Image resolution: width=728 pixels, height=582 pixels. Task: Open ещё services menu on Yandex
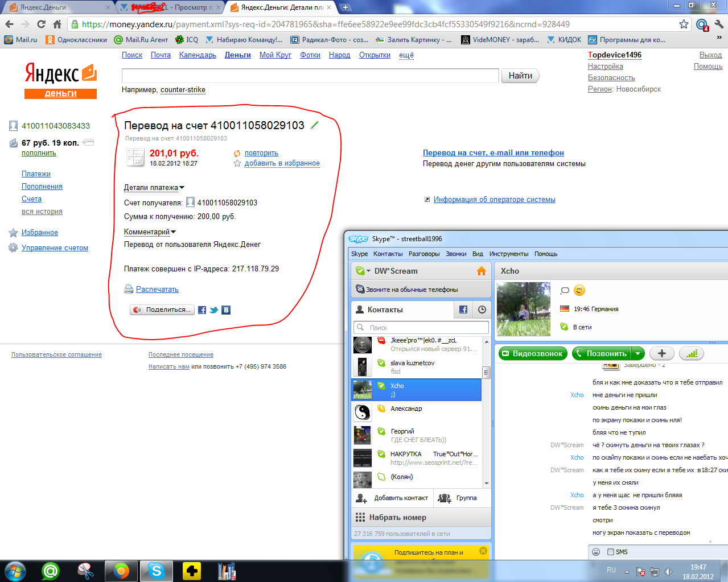pyautogui.click(x=406, y=55)
